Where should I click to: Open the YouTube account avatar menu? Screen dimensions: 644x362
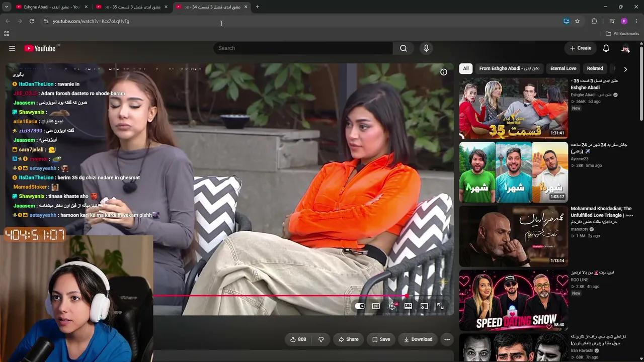point(625,48)
